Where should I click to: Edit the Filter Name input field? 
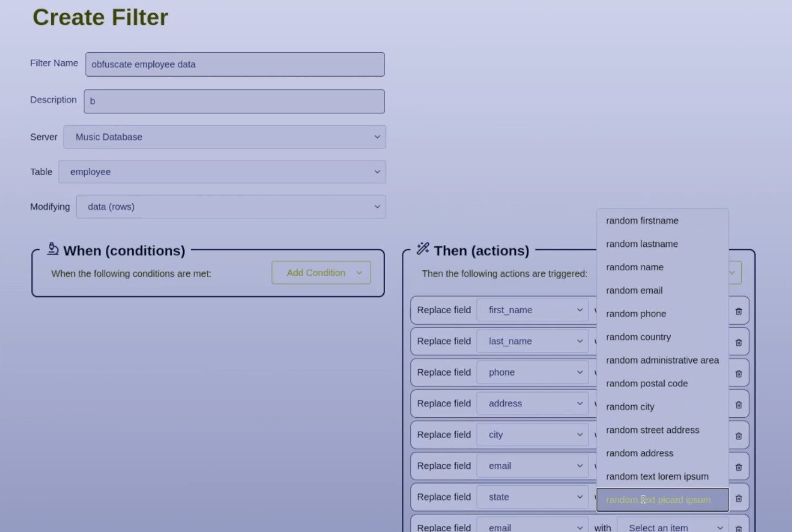[x=235, y=64]
